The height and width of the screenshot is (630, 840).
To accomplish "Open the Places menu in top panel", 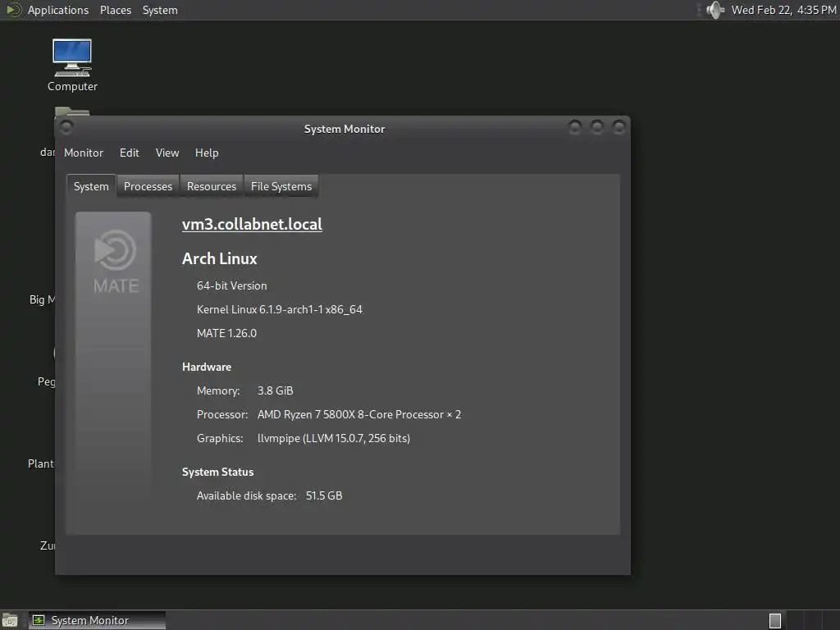I will coord(116,10).
